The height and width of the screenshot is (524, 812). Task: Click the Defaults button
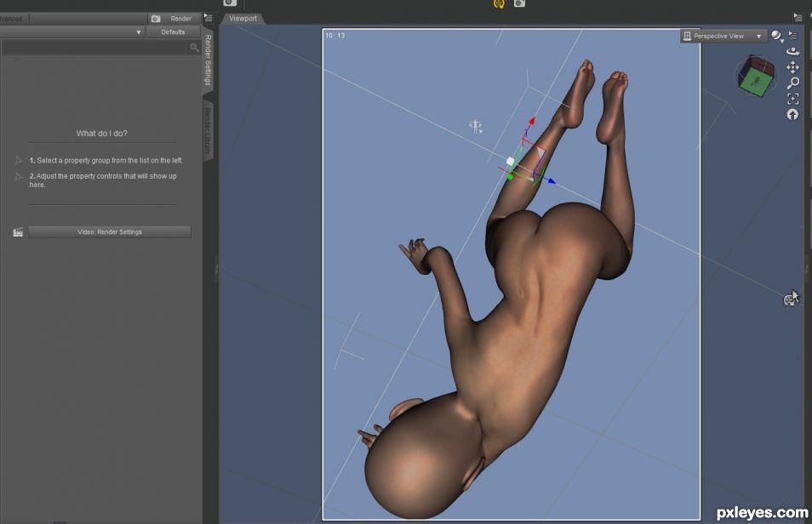tap(173, 32)
